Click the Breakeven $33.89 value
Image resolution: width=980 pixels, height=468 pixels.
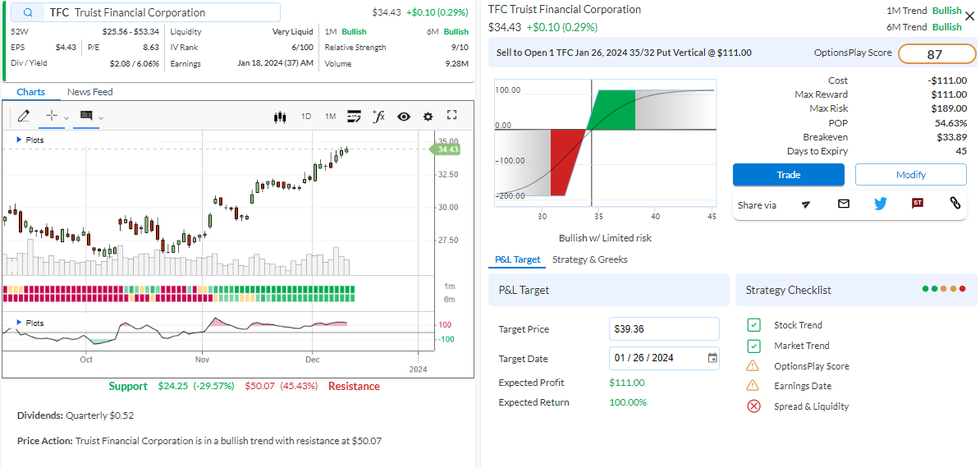pyautogui.click(x=951, y=137)
